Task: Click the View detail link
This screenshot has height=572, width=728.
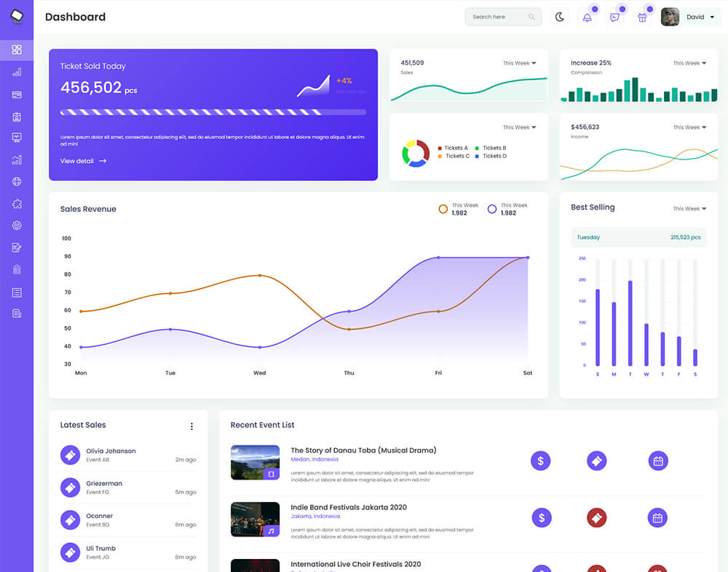Action: [x=83, y=161]
